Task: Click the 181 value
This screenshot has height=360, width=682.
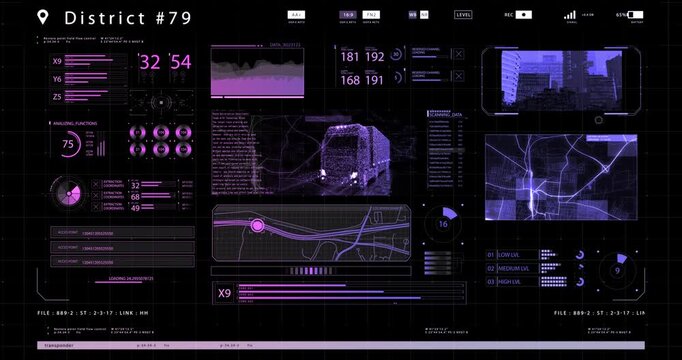Action: point(350,57)
